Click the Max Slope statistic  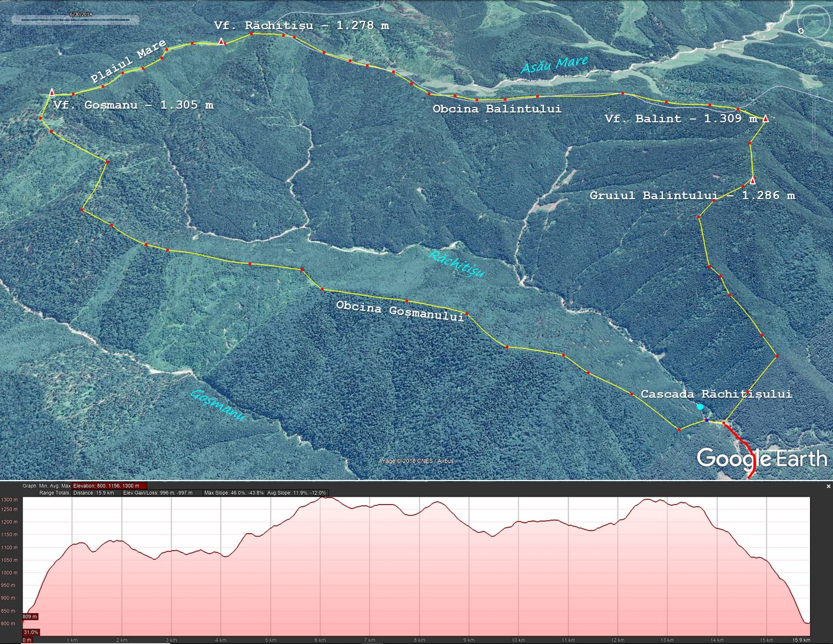pyautogui.click(x=233, y=493)
